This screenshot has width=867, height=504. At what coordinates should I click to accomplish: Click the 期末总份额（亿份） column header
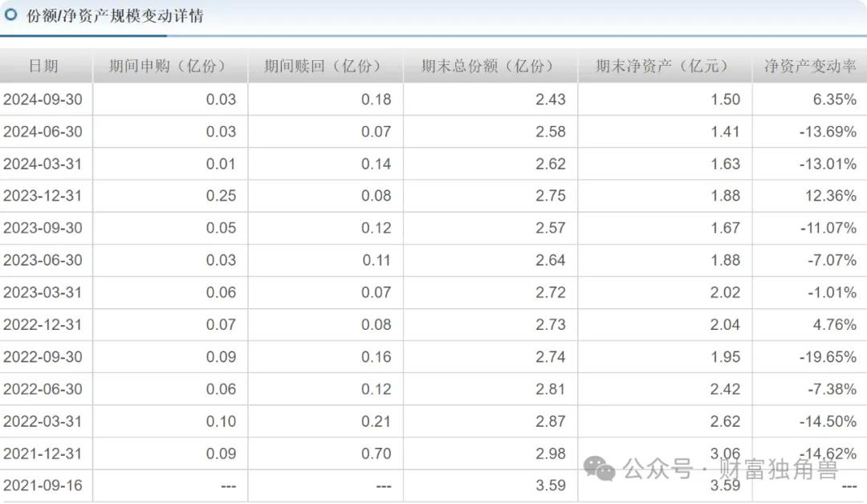(x=490, y=67)
